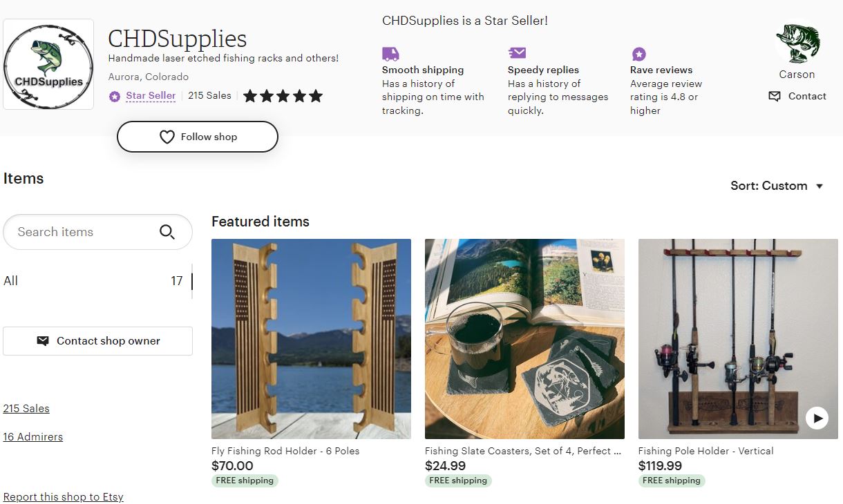
Task: Click the Speedy replies envelope icon
Action: click(x=517, y=53)
